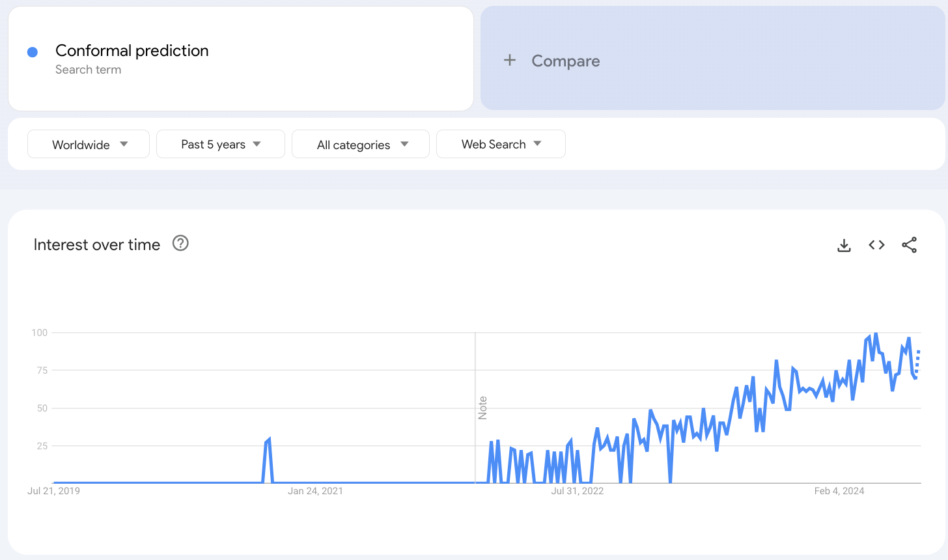Click the isolated 2020 spike on the graph
Viewport: 948px width, 560px height.
coord(268,441)
